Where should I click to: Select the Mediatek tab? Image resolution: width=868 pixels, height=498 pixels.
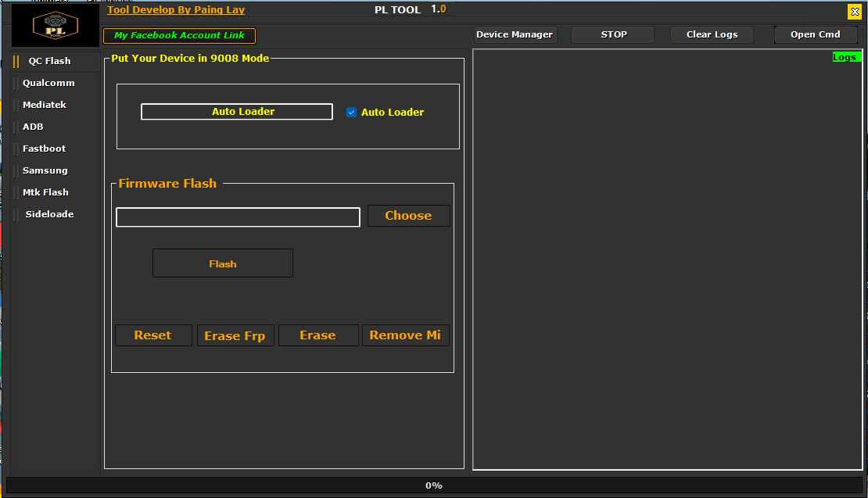[x=44, y=105]
